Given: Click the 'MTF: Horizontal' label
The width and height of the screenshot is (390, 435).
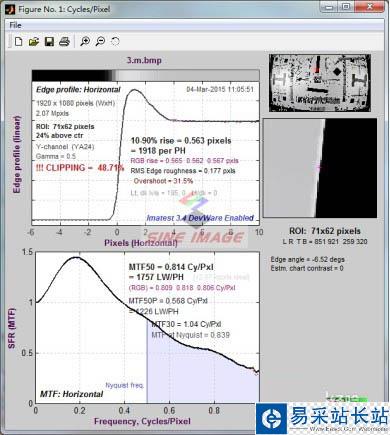Looking at the screenshot, I should (72, 394).
